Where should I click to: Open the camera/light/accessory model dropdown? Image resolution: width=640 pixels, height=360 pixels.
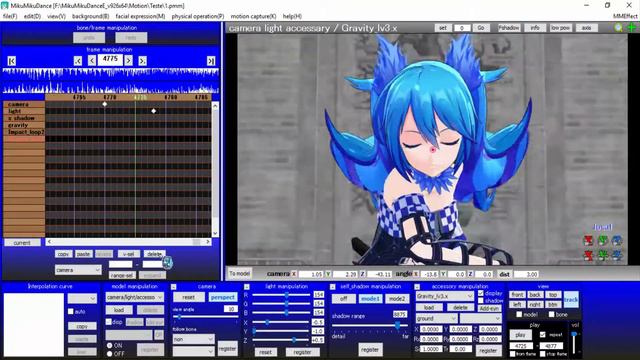[x=135, y=297]
